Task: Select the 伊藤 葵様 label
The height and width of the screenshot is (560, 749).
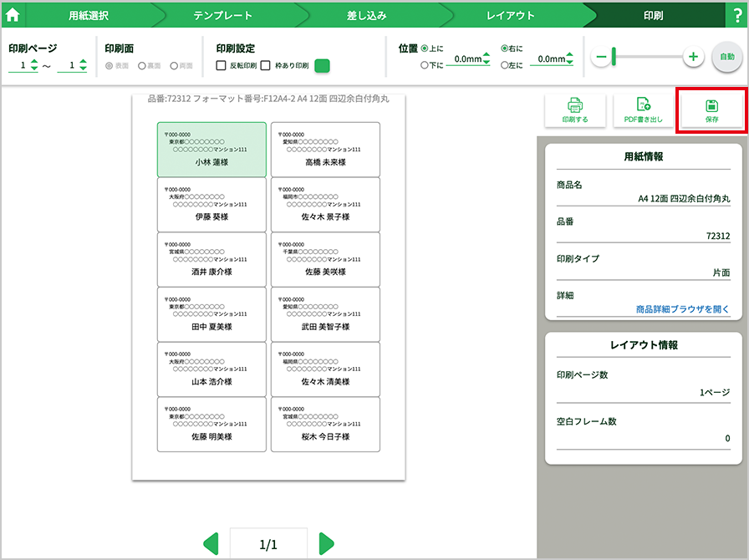Action: tap(211, 205)
